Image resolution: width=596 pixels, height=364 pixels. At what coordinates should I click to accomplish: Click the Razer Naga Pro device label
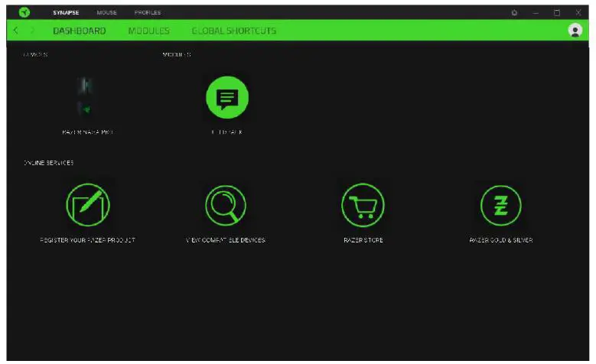[x=87, y=132]
